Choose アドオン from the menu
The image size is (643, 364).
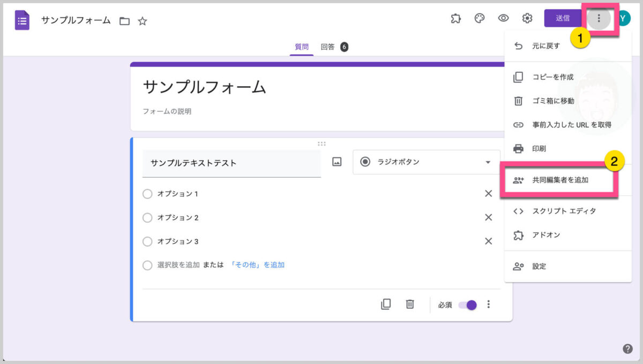568,235
